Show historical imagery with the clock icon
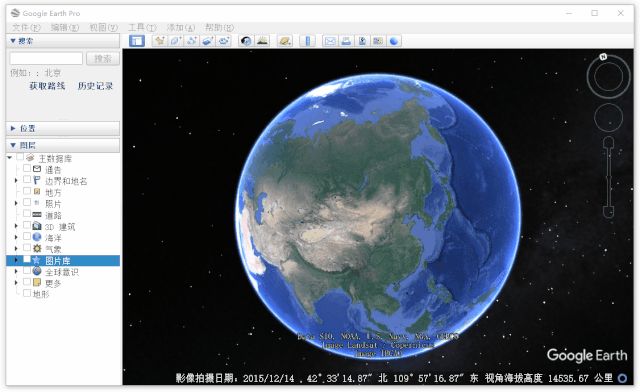 click(x=246, y=41)
